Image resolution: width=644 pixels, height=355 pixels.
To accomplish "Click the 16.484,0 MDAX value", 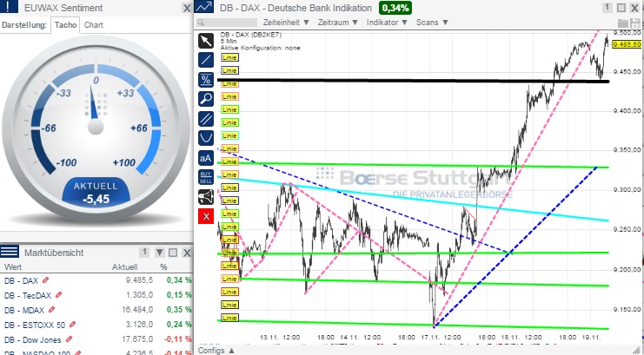I will tap(137, 310).
